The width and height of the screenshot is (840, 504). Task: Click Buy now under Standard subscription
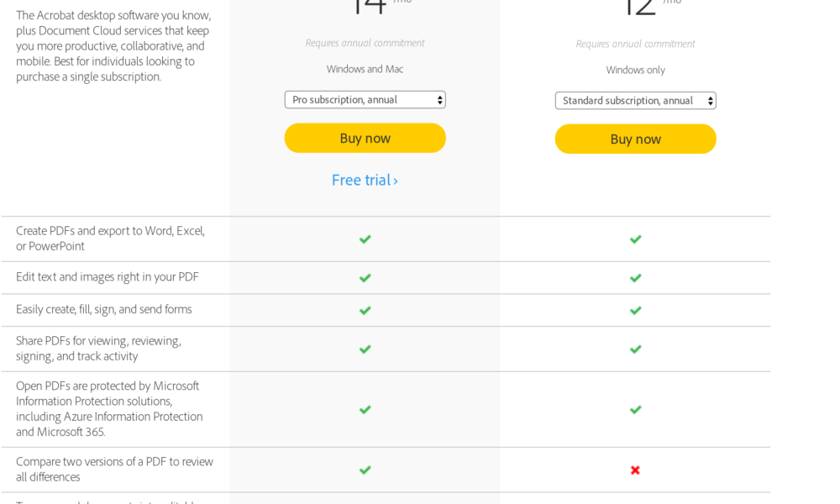click(635, 139)
